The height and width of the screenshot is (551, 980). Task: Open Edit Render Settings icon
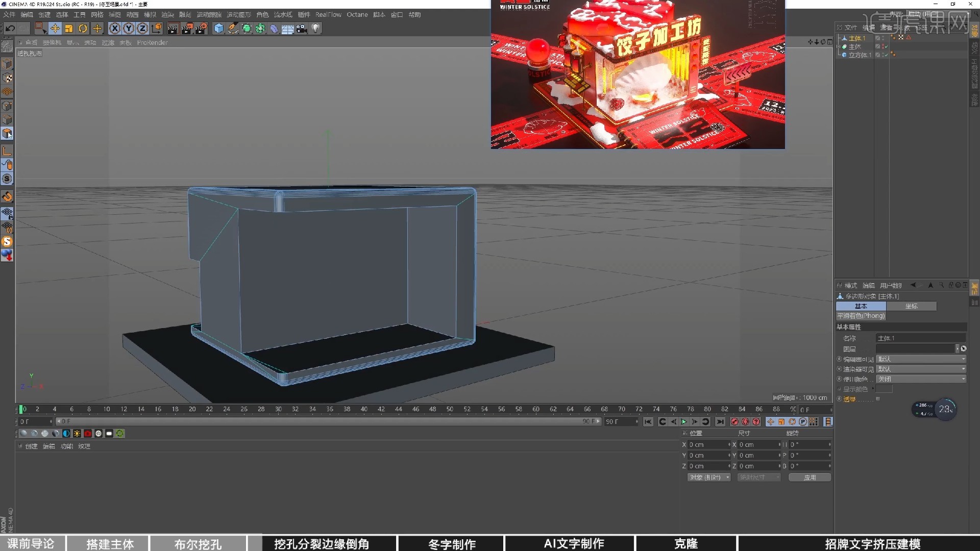pos(201,29)
